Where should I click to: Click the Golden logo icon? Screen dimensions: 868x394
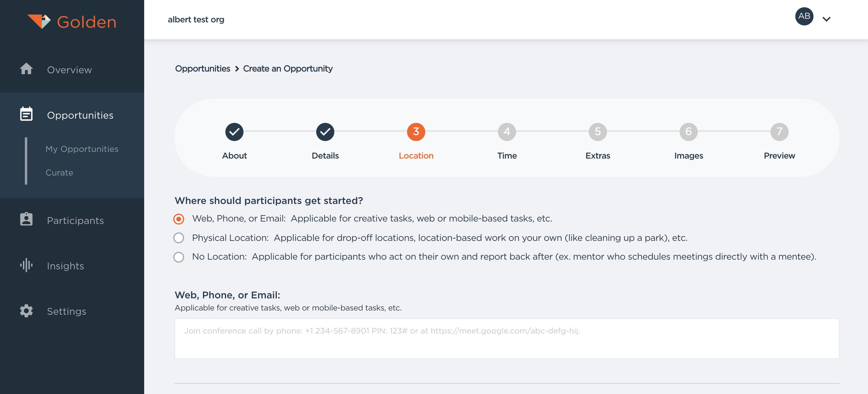tap(39, 21)
